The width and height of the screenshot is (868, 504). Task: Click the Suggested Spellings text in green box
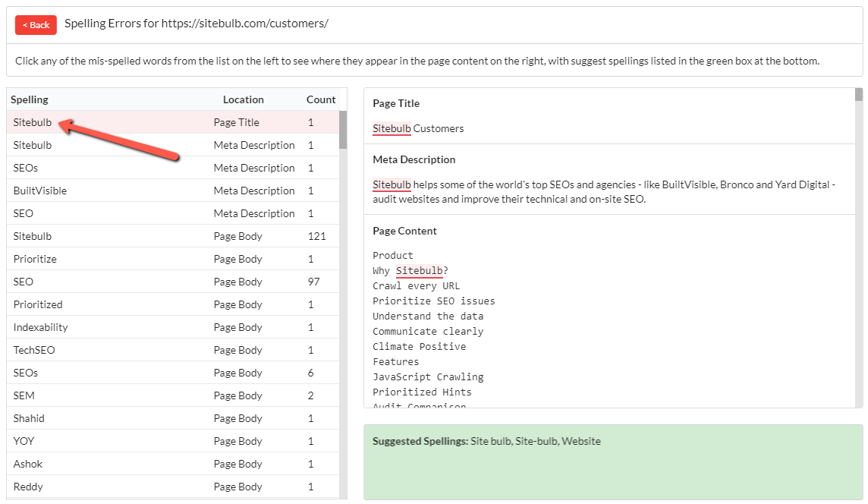486,442
